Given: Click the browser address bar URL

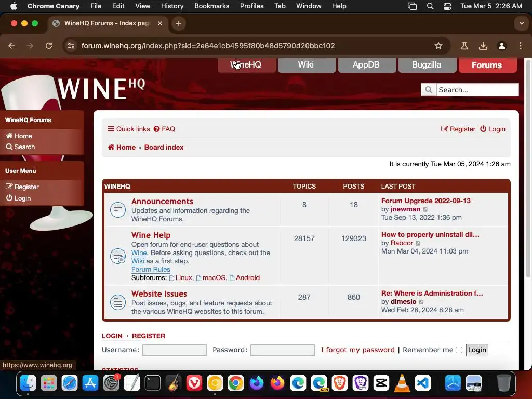Looking at the screenshot, I should coord(208,46).
